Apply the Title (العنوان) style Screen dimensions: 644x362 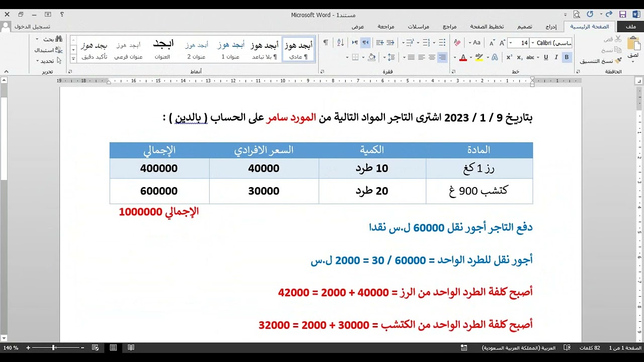click(x=163, y=49)
